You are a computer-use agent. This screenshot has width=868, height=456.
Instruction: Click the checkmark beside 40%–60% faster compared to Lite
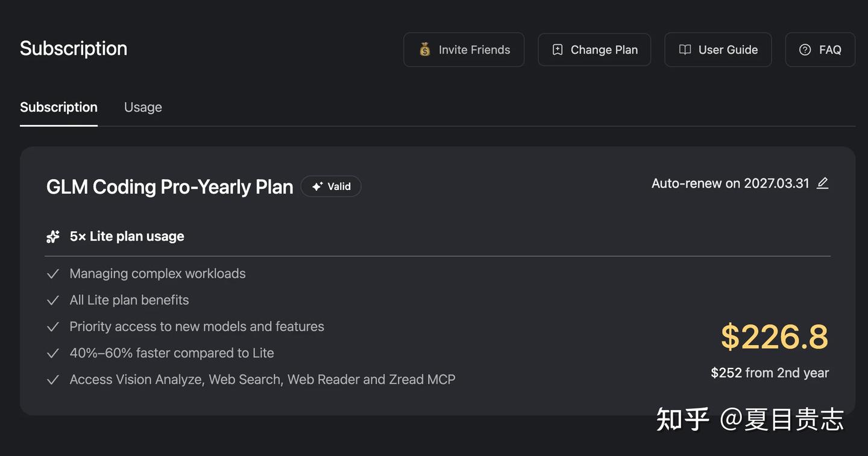click(53, 353)
